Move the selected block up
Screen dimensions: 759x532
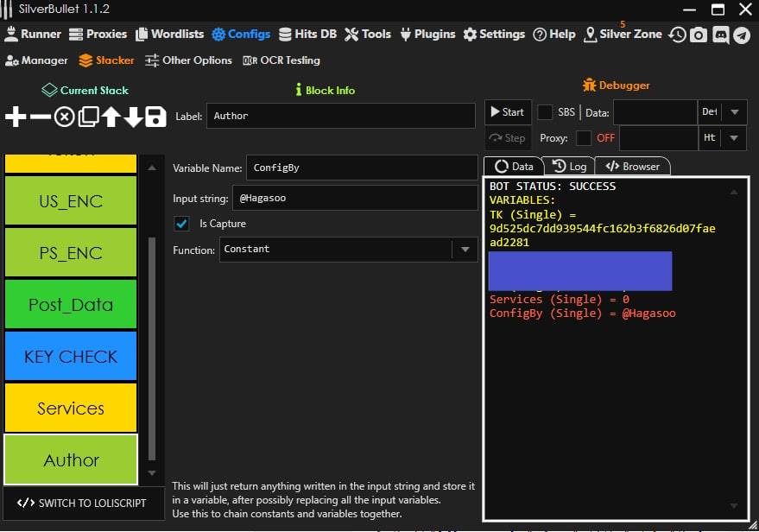pyautogui.click(x=111, y=117)
